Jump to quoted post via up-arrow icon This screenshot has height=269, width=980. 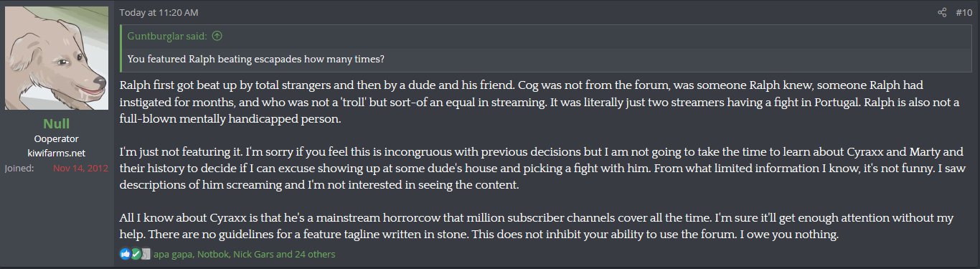(217, 35)
